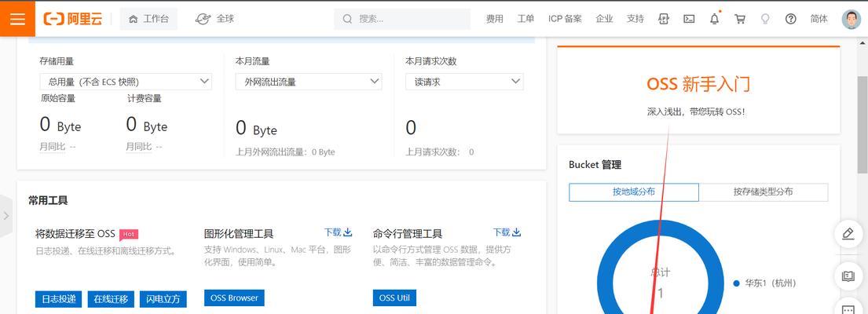Click the Alibaba Cloud (阿里云) logo
This screenshot has width=868, height=314.
click(72, 19)
